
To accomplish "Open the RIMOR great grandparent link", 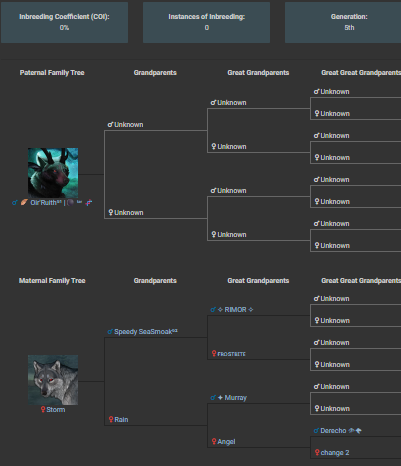I will (x=235, y=310).
